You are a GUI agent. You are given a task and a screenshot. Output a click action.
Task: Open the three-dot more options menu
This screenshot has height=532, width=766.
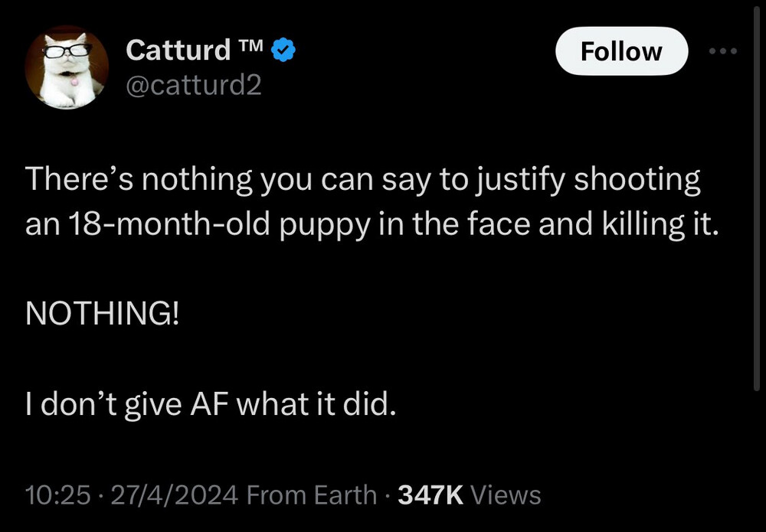click(x=722, y=51)
